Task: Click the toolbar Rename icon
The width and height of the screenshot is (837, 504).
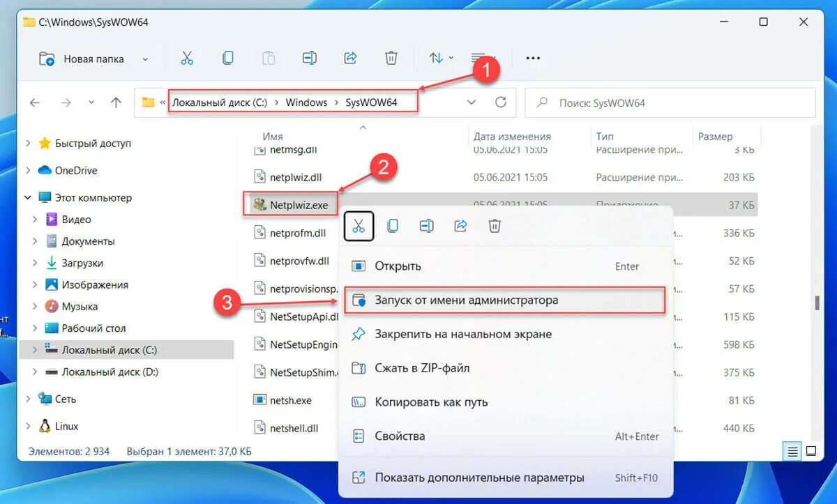Action: tap(310, 59)
